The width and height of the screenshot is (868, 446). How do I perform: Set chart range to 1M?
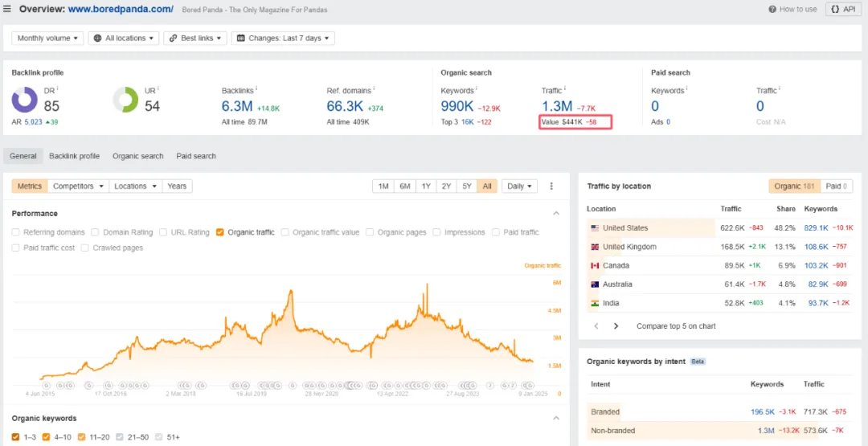tap(383, 186)
